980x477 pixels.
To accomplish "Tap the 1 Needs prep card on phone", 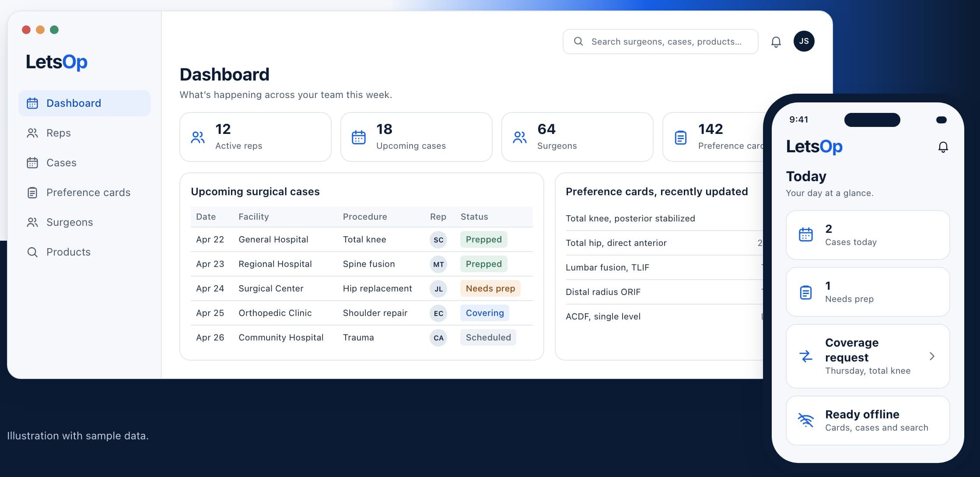I will pyautogui.click(x=868, y=292).
